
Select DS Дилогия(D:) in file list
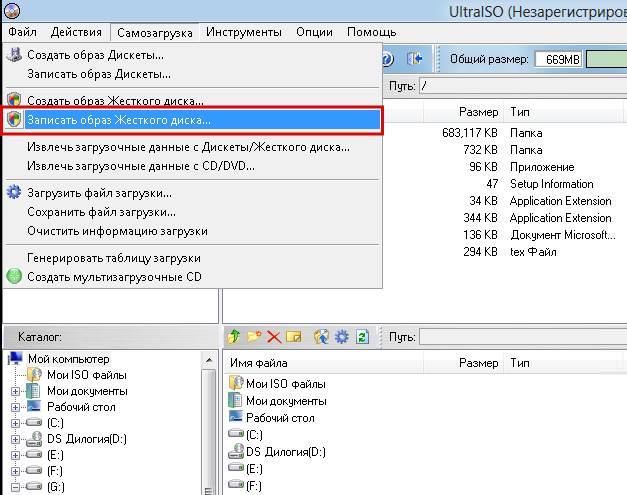[285, 452]
